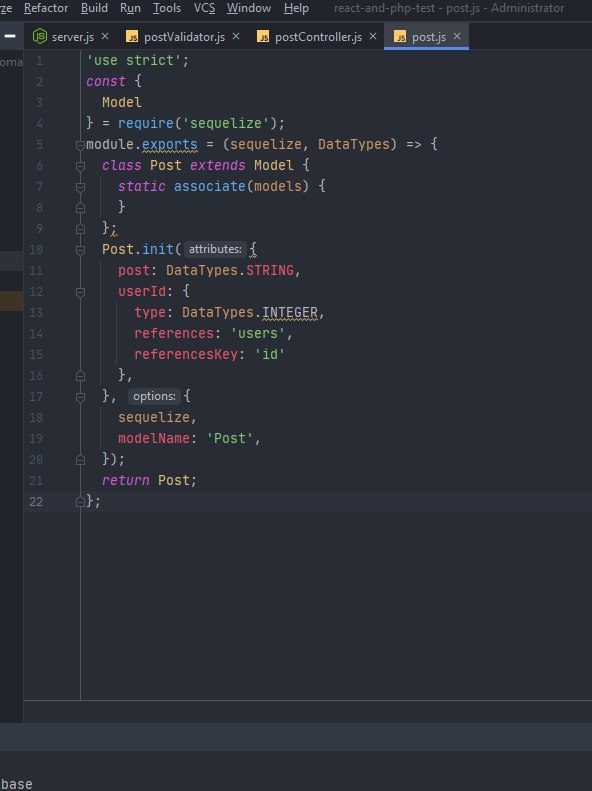Image resolution: width=592 pixels, height=791 pixels.
Task: Close the post.js tab
Action: (457, 36)
